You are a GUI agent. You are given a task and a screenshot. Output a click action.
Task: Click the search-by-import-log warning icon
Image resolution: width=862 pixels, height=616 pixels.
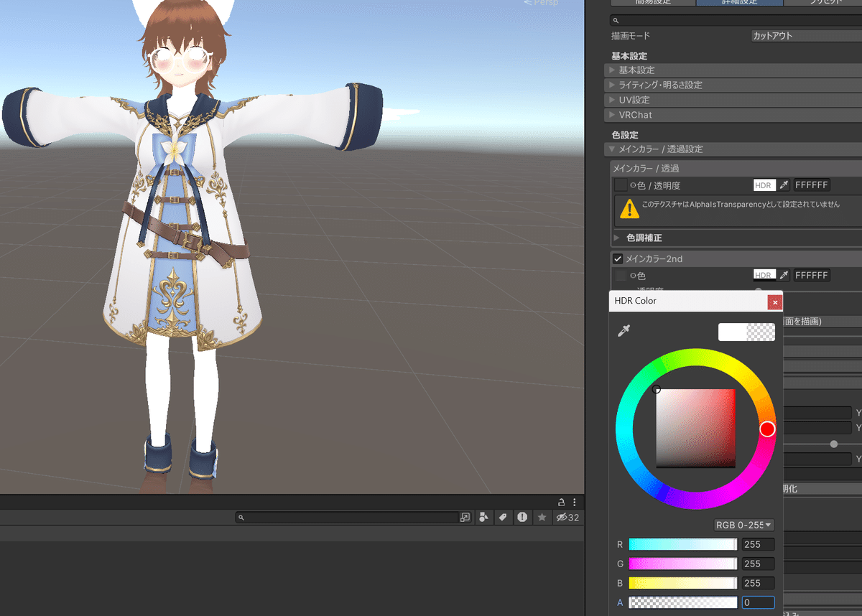tap(522, 517)
